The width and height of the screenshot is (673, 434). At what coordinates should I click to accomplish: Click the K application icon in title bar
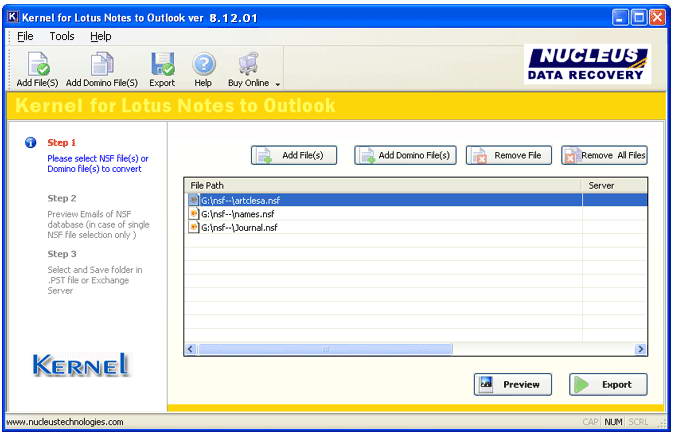pos(13,17)
